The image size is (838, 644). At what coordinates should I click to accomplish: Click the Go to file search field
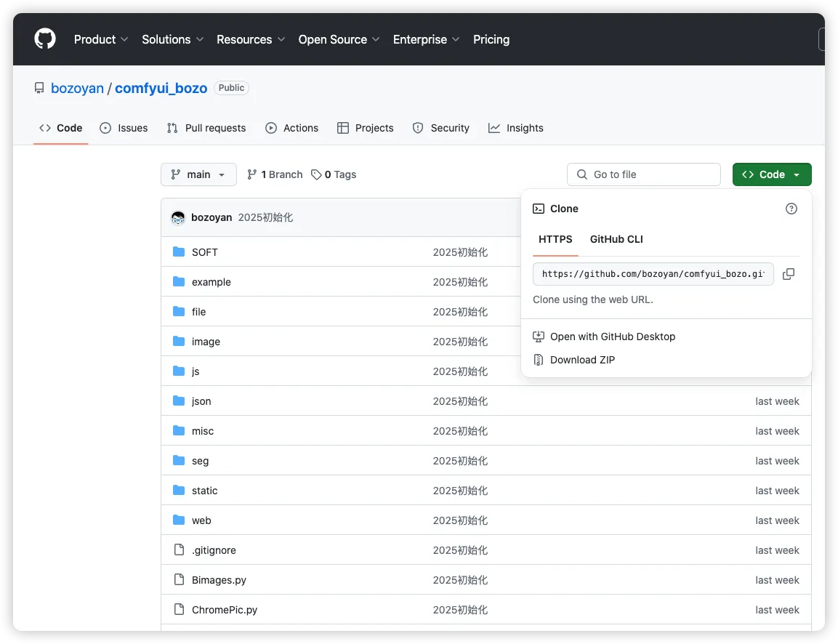point(643,174)
